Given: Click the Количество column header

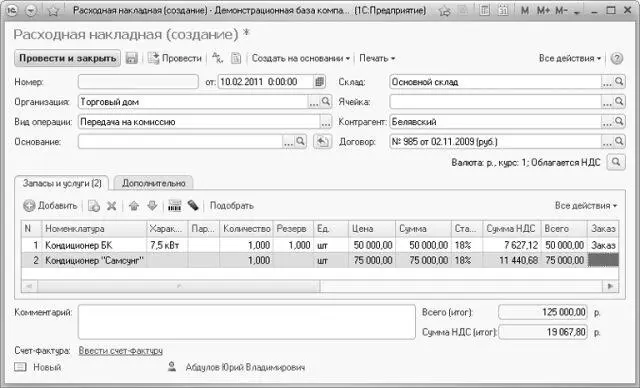Looking at the screenshot, I should click(246, 228).
